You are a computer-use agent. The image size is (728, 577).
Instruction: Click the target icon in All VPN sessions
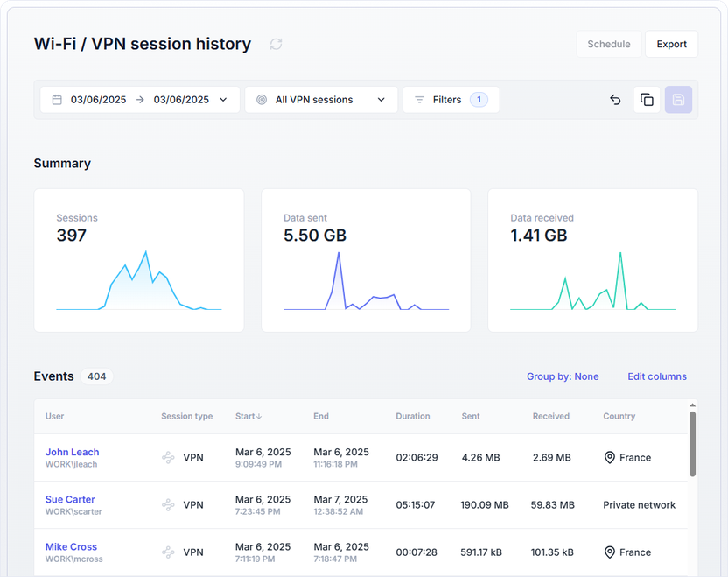tap(262, 100)
